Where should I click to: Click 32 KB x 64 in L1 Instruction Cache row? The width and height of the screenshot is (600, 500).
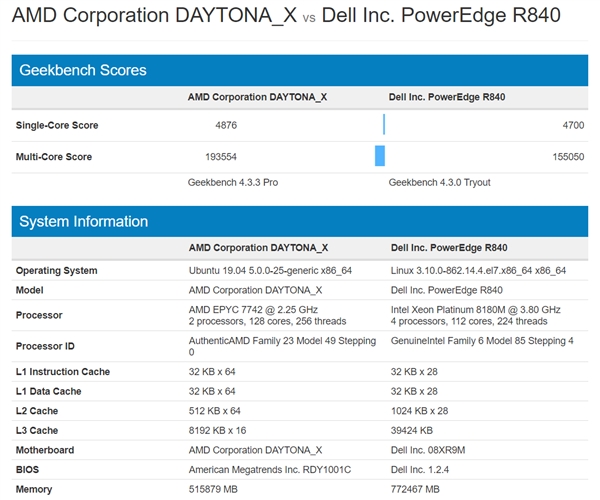point(212,372)
